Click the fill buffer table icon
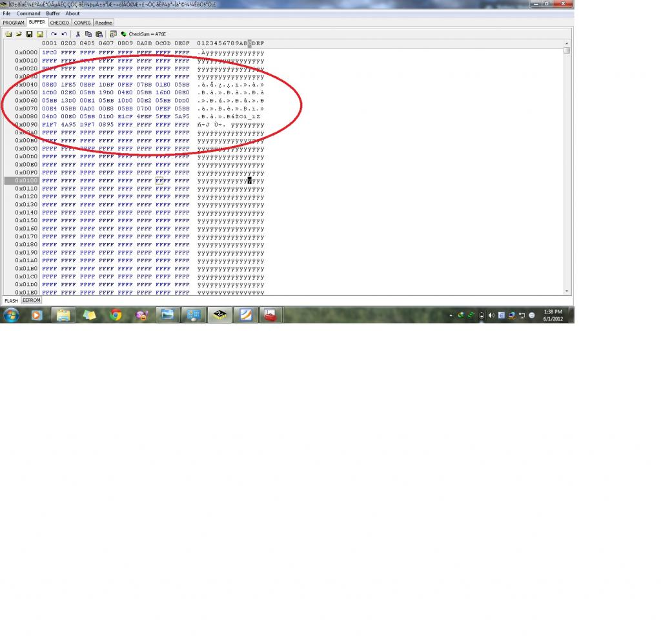Image resolution: width=661 pixels, height=644 pixels. (x=113, y=34)
